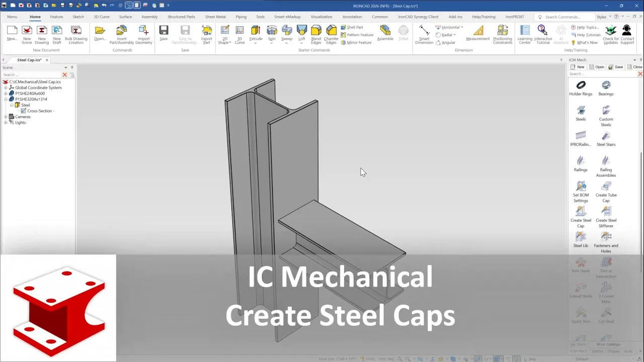
Task: Click Create Steel Stiffener tool
Action: point(606,217)
